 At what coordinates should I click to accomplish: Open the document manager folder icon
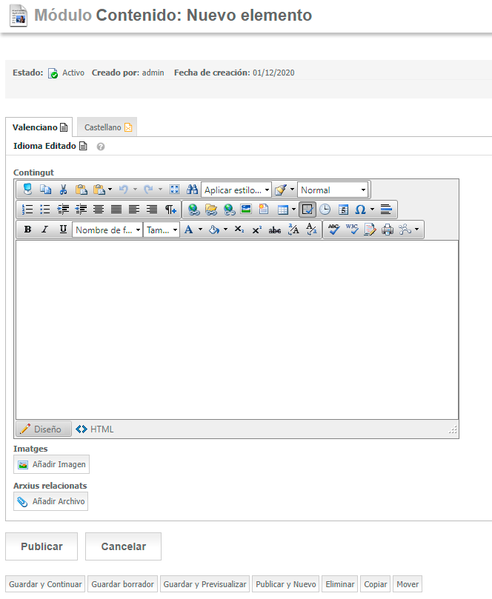point(211,209)
